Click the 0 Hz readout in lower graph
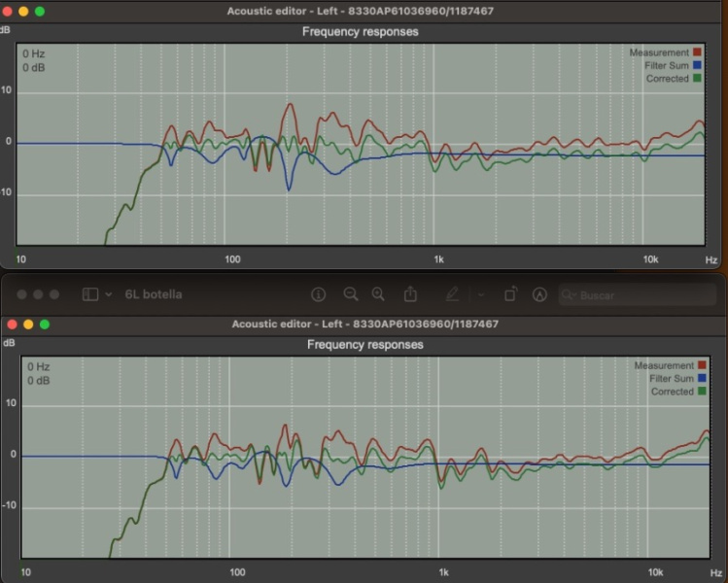Screen dimensions: 728x583 coord(38,366)
